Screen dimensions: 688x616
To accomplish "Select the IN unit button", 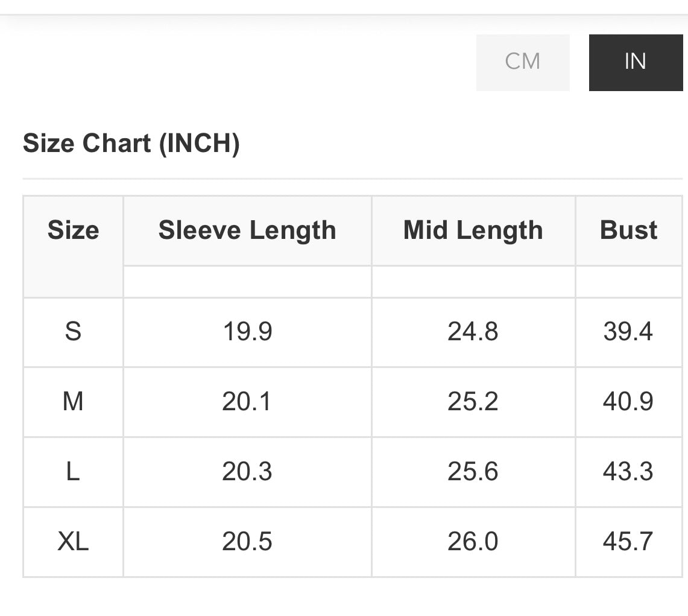I will (636, 62).
